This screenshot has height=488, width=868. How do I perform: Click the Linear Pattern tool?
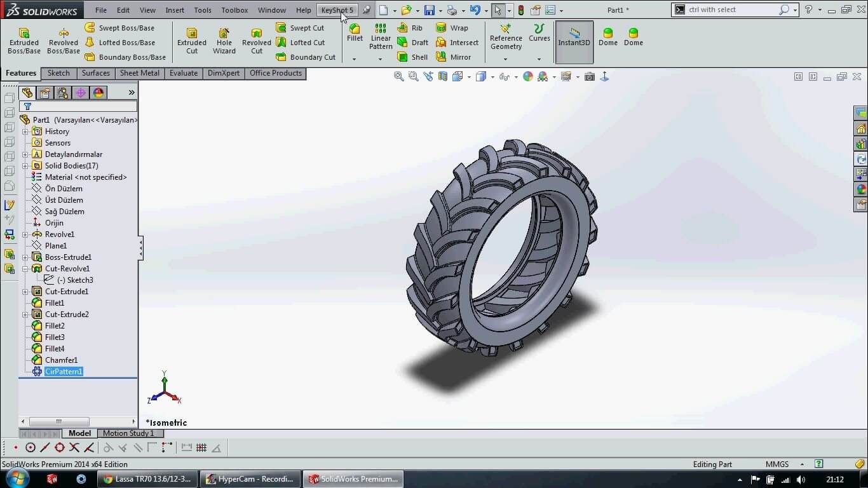[x=381, y=37]
